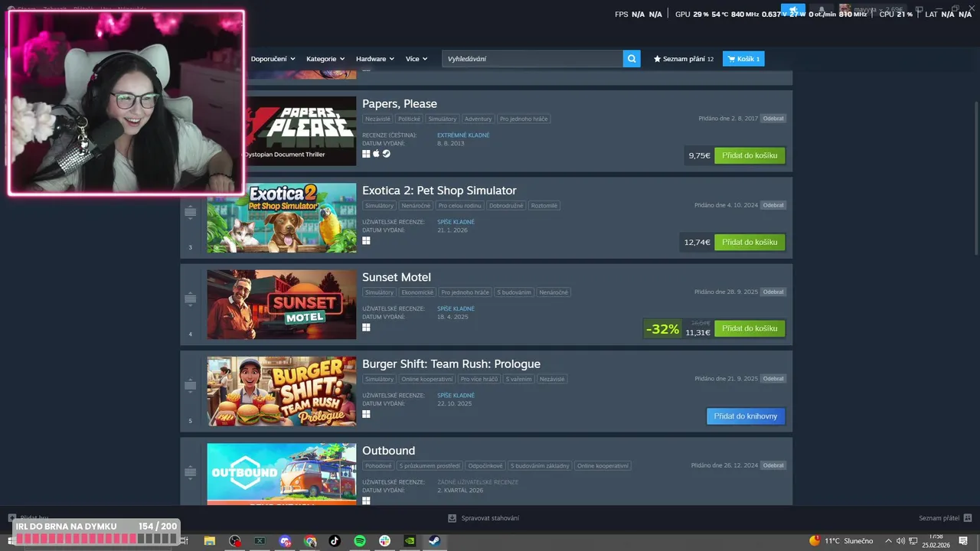980x551 pixels.
Task: Click the Windows platform icon under Exotica 2
Action: point(366,240)
